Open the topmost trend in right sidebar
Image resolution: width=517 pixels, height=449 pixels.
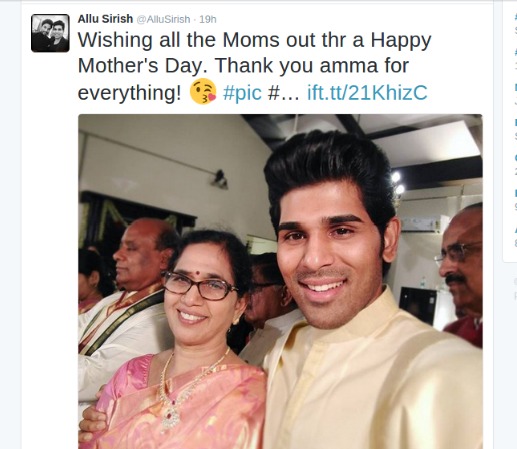pos(516,22)
